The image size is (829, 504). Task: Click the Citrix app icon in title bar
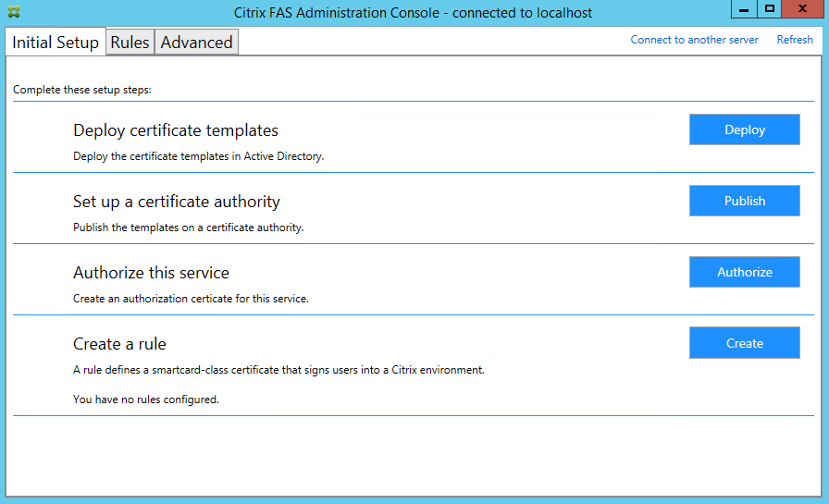[x=14, y=12]
